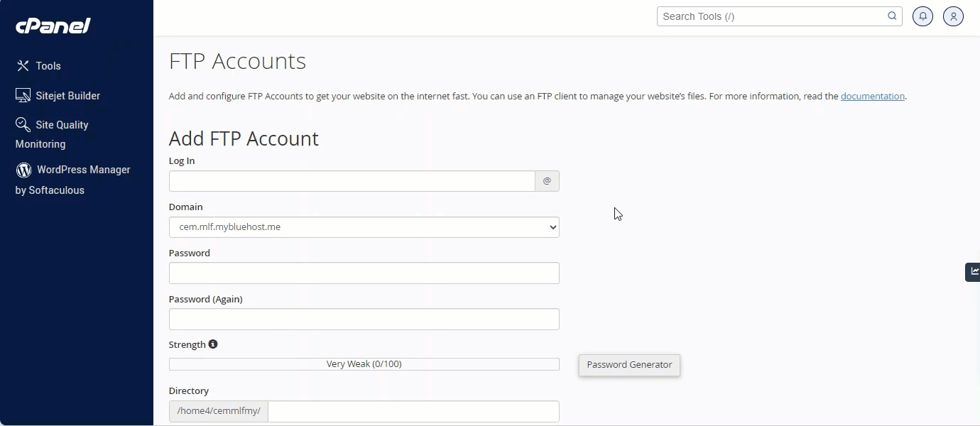The height and width of the screenshot is (426, 980).
Task: Click the Password input field
Action: coord(364,273)
